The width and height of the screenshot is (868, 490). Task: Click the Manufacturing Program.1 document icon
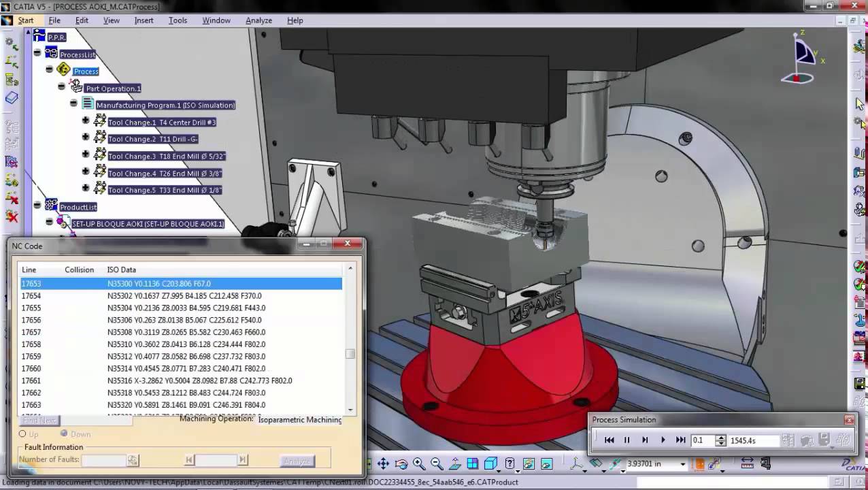88,104
